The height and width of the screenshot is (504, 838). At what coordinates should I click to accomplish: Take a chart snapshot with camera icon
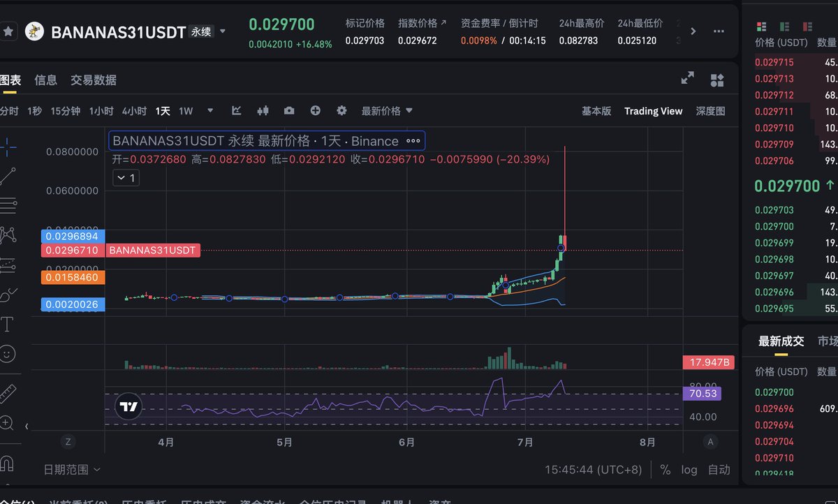pyautogui.click(x=289, y=110)
